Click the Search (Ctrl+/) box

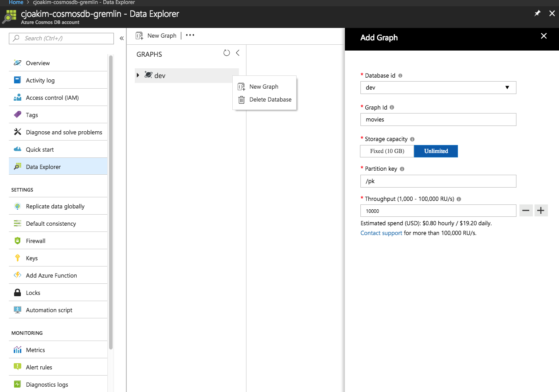tap(61, 39)
